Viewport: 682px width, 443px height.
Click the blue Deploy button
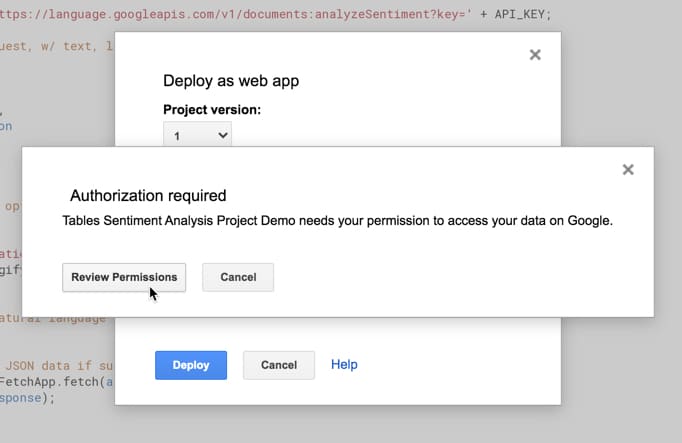click(x=191, y=365)
